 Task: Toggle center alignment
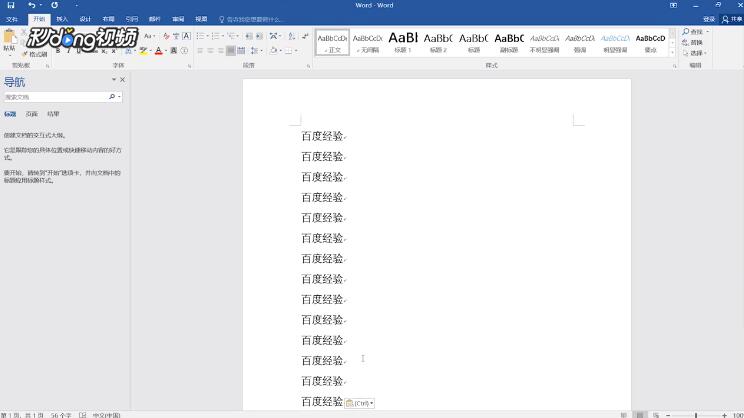pos(210,51)
